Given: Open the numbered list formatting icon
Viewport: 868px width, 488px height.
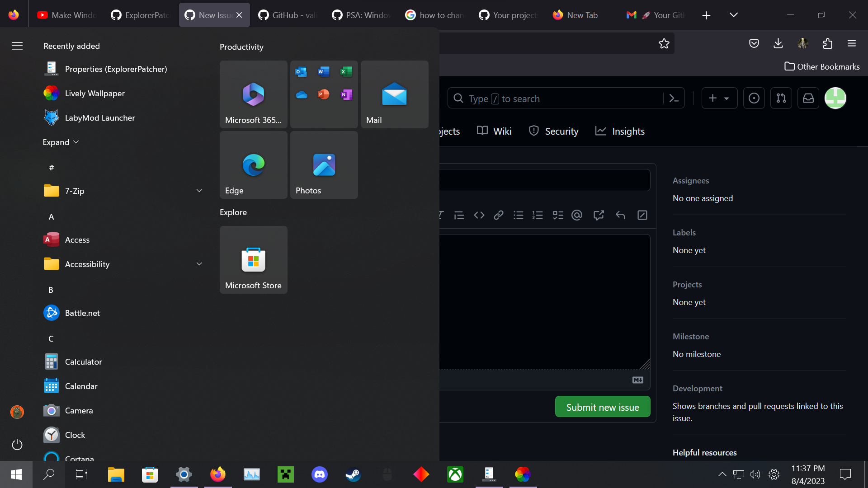Looking at the screenshot, I should pos(538,215).
